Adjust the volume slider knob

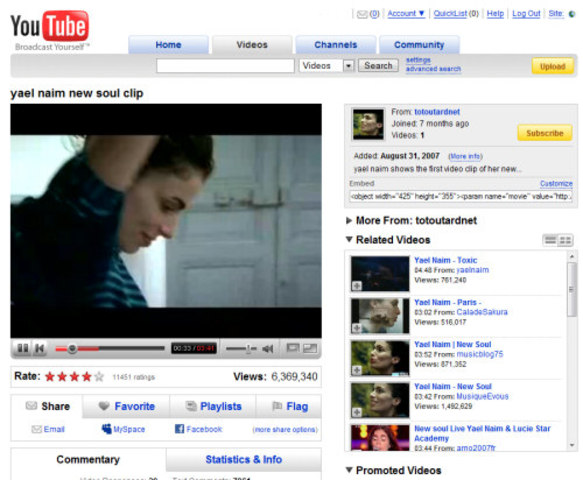(x=248, y=349)
